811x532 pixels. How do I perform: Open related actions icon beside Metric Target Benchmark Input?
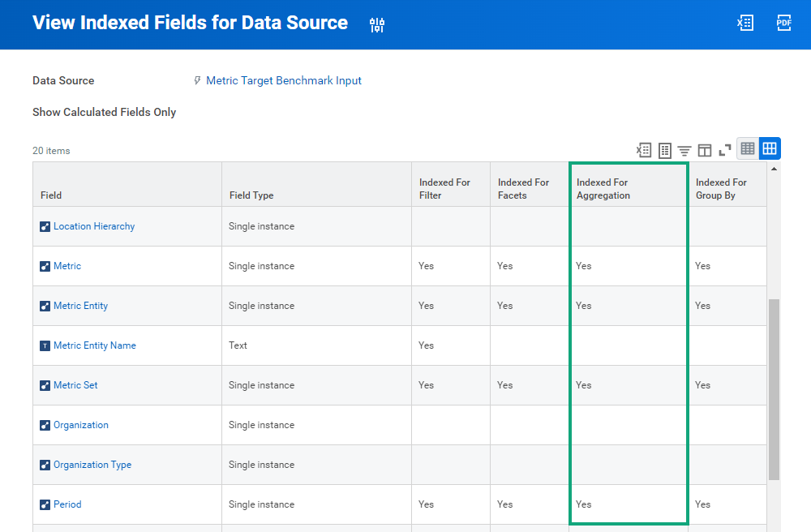(197, 80)
